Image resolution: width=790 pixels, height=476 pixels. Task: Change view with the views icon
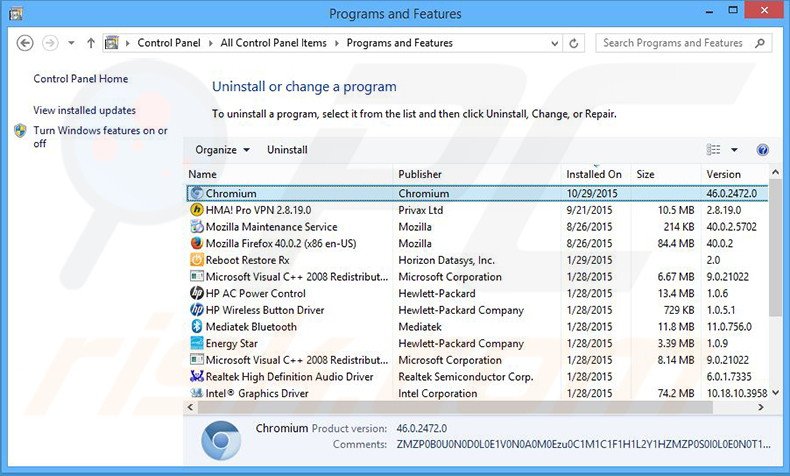713,150
